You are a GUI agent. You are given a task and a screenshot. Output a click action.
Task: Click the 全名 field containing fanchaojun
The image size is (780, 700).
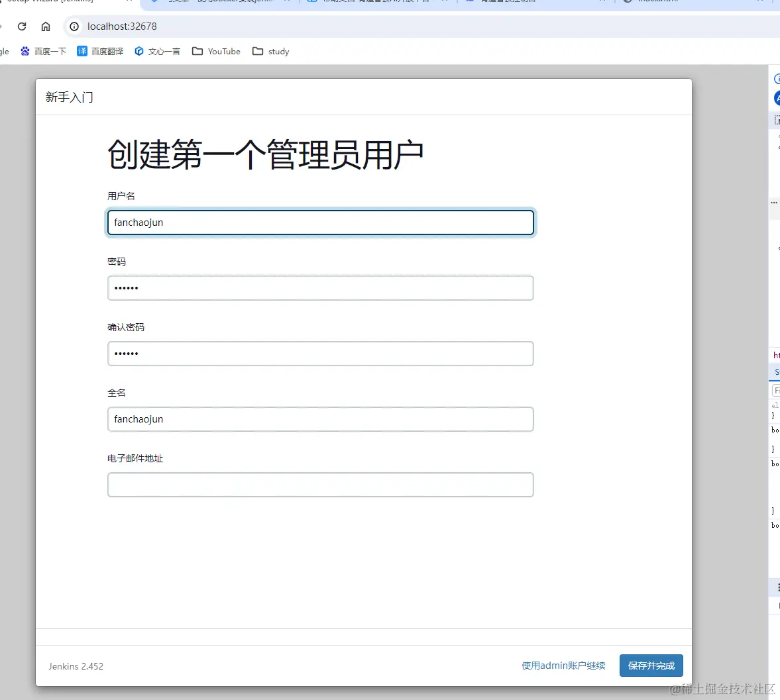[320, 419]
